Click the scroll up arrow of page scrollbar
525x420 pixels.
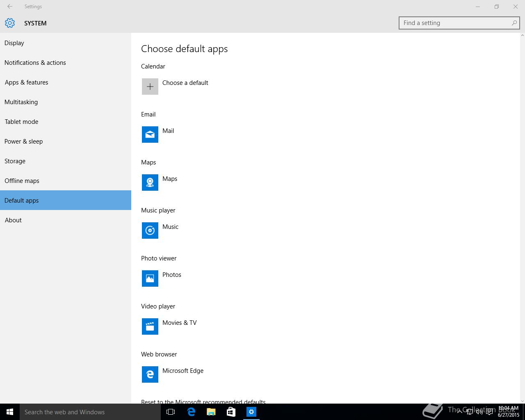pyautogui.click(x=522, y=36)
